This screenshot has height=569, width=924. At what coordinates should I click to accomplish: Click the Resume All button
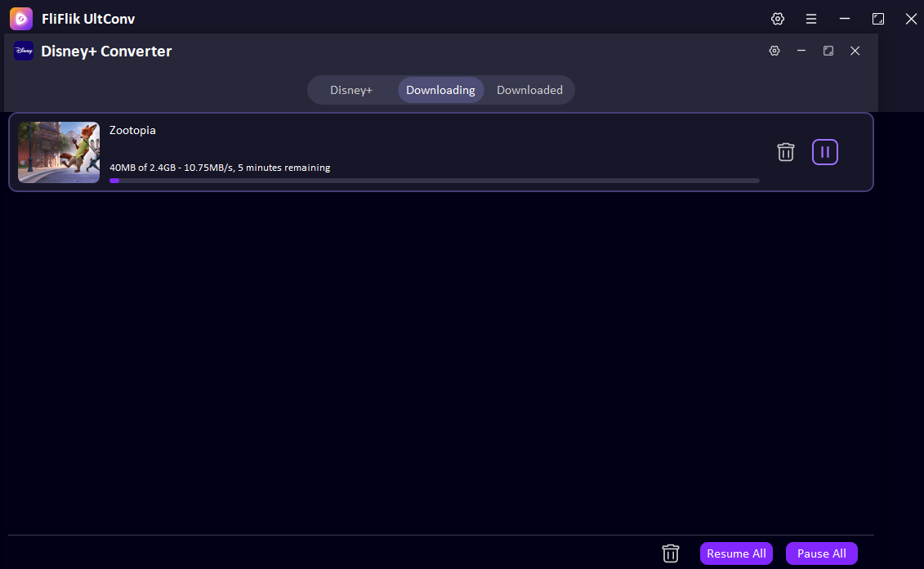point(735,553)
